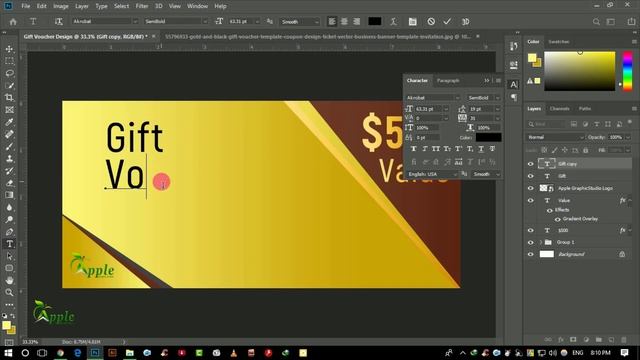The height and width of the screenshot is (360, 640).
Task: Switch to the gold-and-black gift voucher jpg document tab
Action: click(318, 36)
